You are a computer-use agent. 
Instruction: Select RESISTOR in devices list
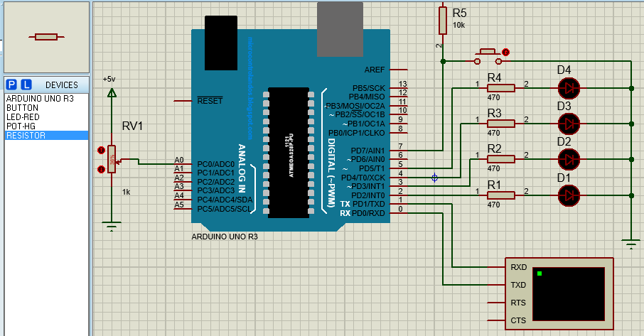tap(46, 136)
